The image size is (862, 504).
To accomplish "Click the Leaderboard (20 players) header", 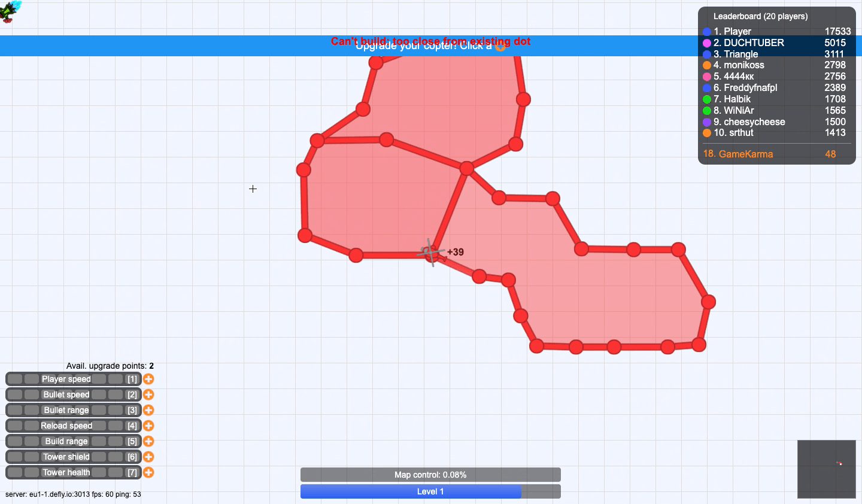I will [x=760, y=16].
